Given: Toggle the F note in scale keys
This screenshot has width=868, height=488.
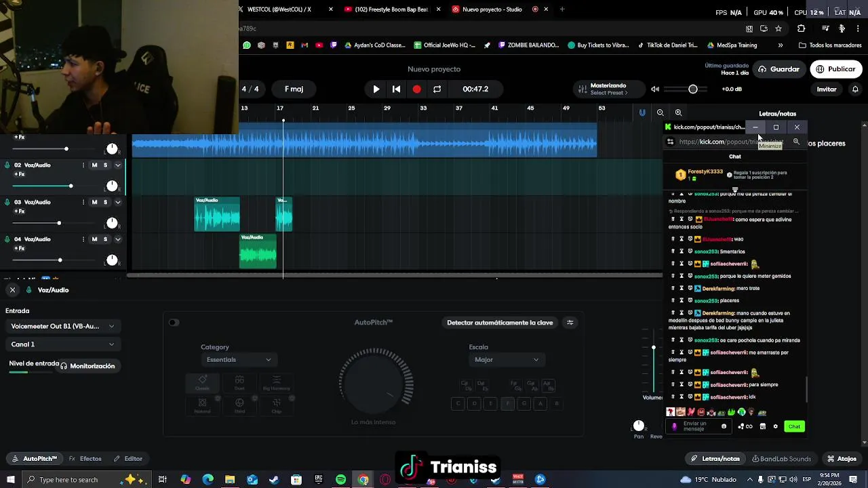Looking at the screenshot, I should click(507, 403).
